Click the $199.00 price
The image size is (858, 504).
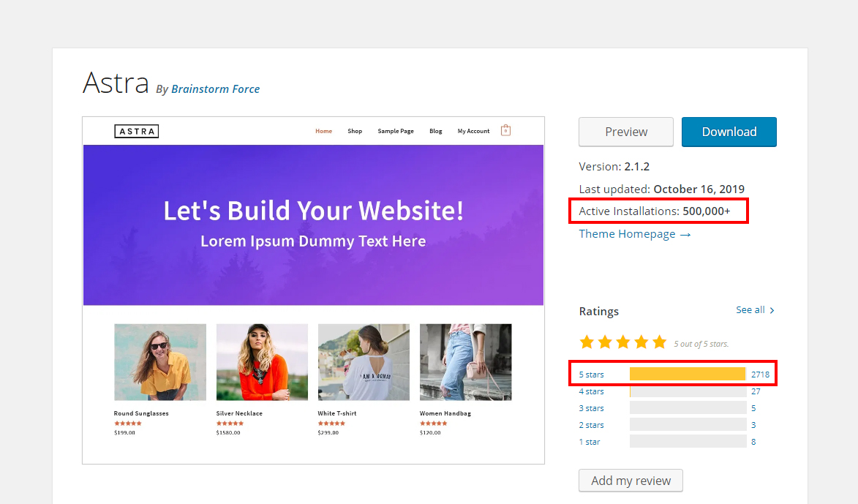[x=125, y=433]
